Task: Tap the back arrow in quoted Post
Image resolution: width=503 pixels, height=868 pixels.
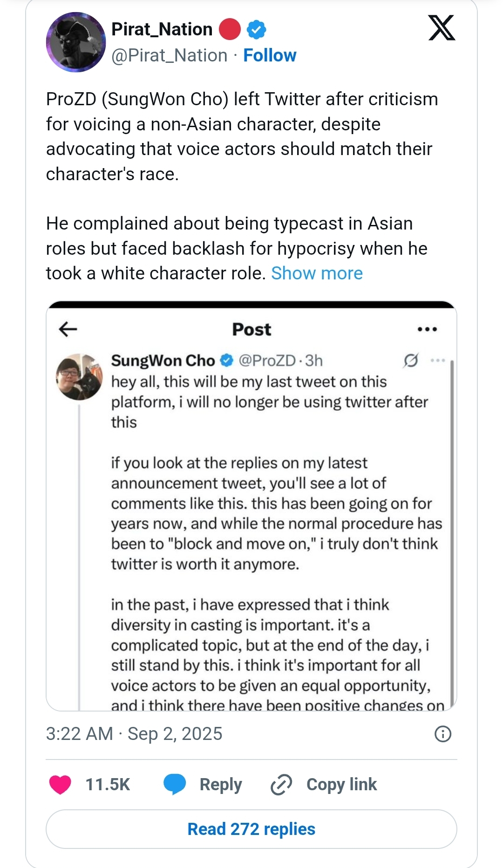Action: tap(68, 329)
